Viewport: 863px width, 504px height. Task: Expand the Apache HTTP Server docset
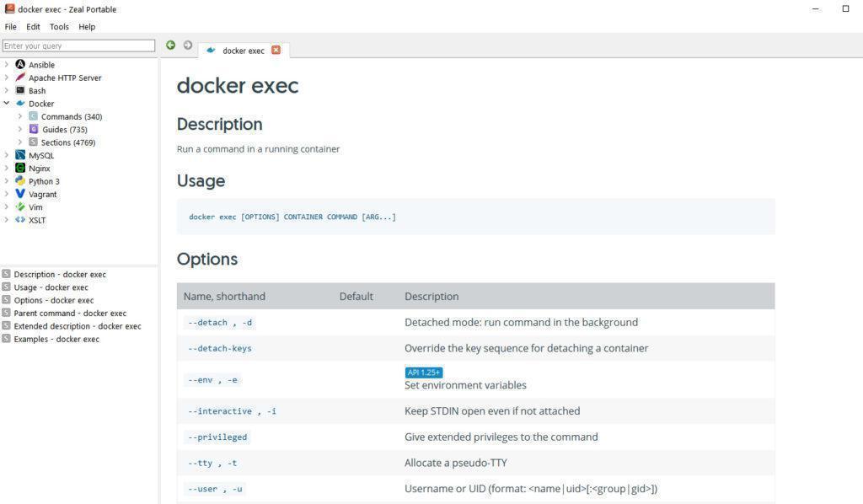click(x=6, y=78)
